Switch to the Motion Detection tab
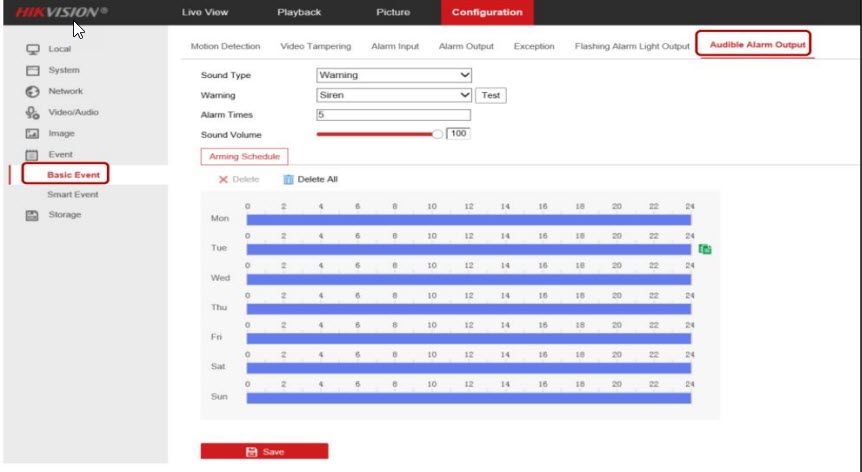The width and height of the screenshot is (862, 472). pos(225,46)
